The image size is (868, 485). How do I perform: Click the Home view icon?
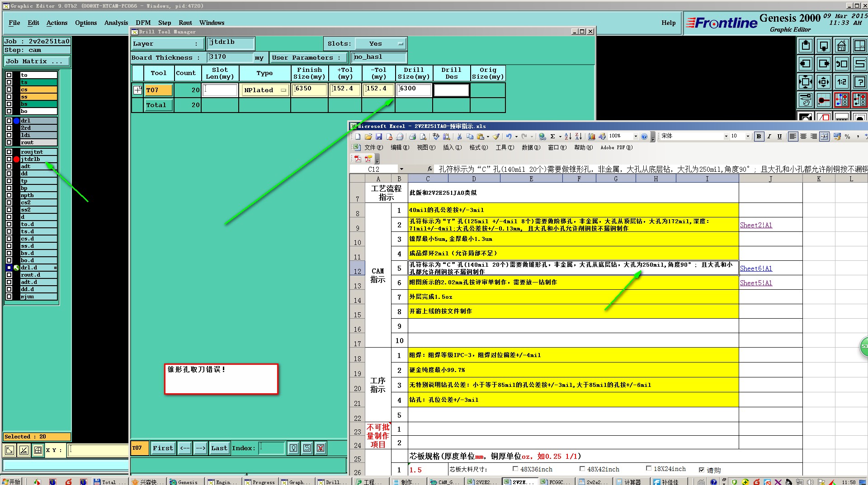click(841, 46)
